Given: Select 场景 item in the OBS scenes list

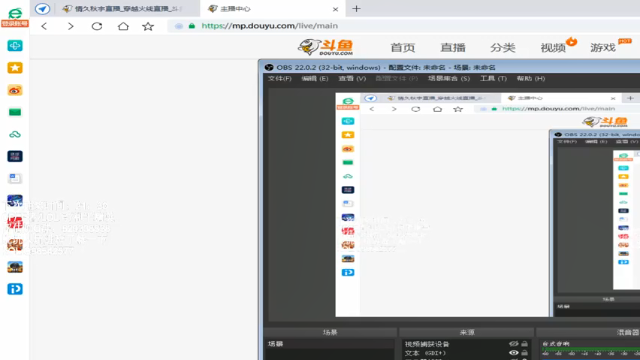Looking at the screenshot, I should [x=330, y=344].
